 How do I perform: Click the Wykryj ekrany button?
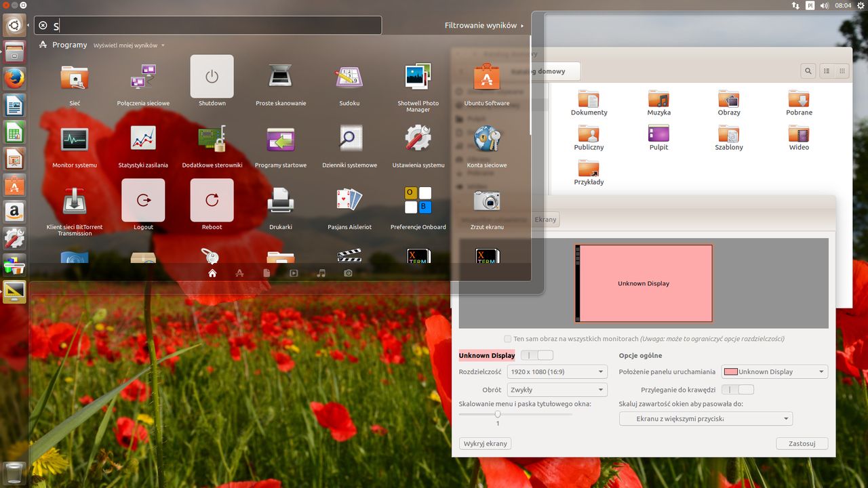pos(486,443)
